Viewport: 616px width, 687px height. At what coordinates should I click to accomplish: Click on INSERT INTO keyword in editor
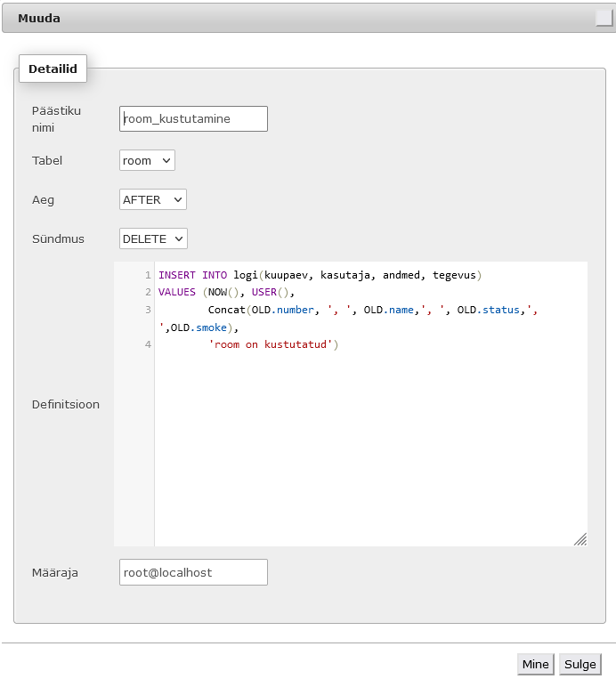tap(193, 275)
